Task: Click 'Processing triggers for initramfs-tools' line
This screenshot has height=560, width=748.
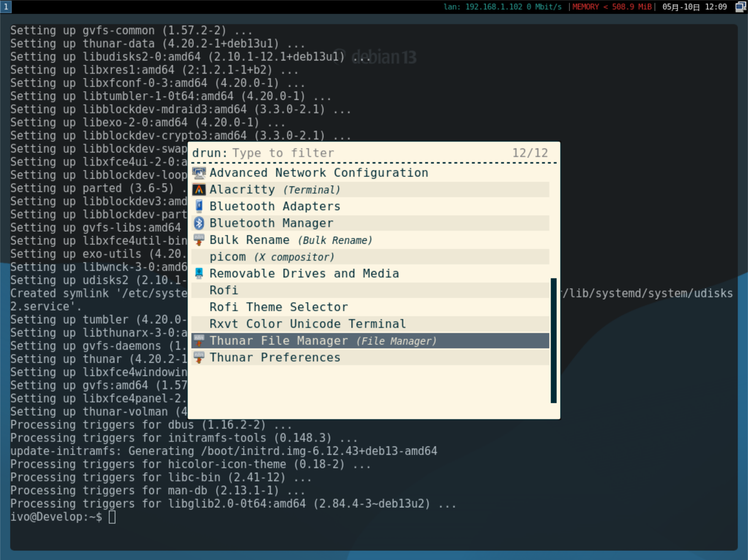Action: (x=184, y=438)
